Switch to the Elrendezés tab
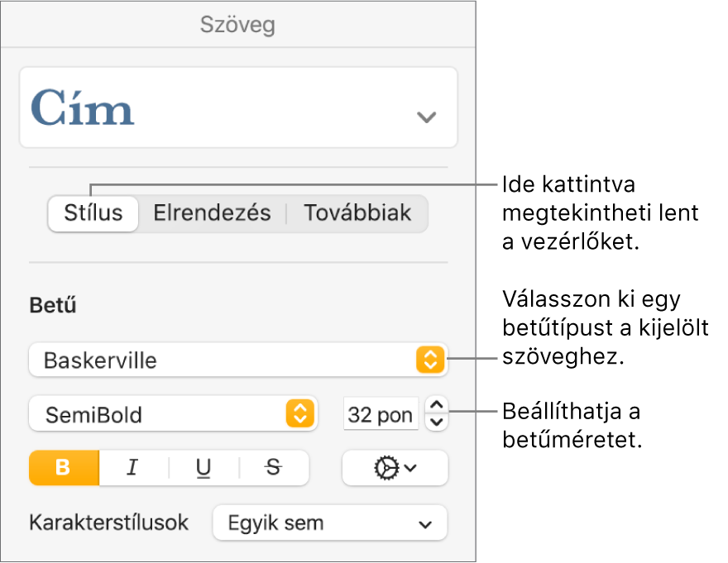Screen dimensions: 728x563 212,212
